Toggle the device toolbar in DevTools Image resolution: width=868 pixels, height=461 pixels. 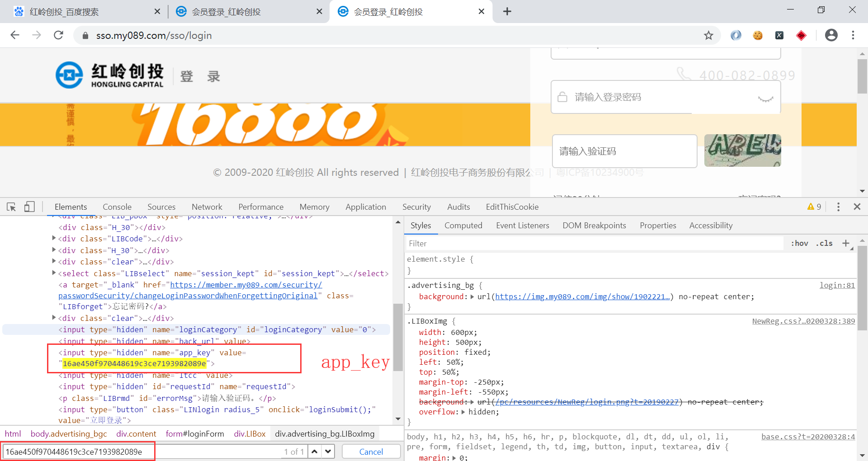29,207
